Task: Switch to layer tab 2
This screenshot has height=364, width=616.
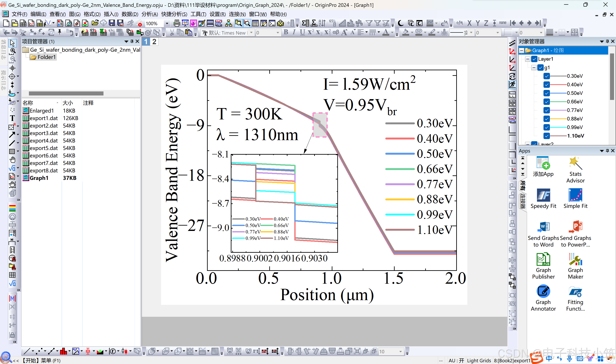Action: coord(154,42)
